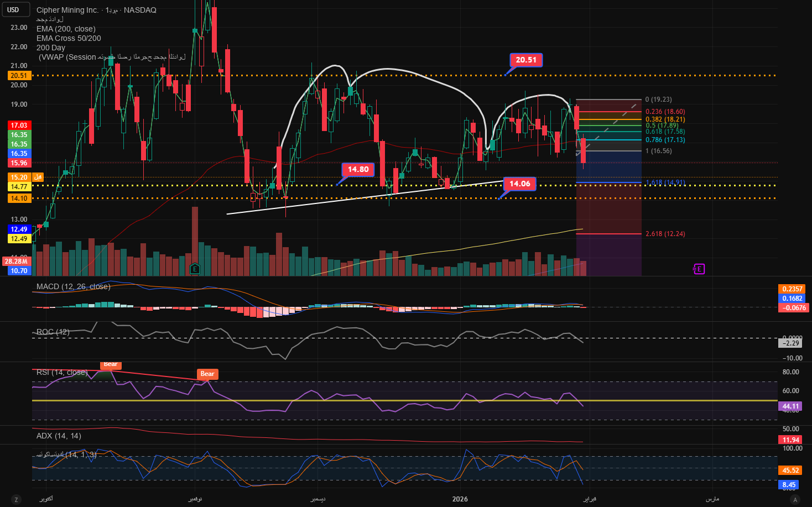Select the 14.06 price callout label
Image resolution: width=812 pixels, height=507 pixels.
coord(519,184)
